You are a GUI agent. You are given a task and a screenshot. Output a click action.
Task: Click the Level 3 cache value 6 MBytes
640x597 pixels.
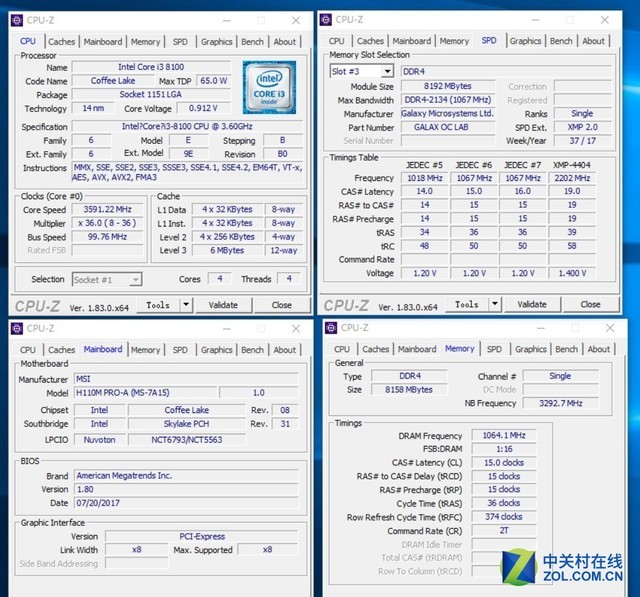coord(227,251)
